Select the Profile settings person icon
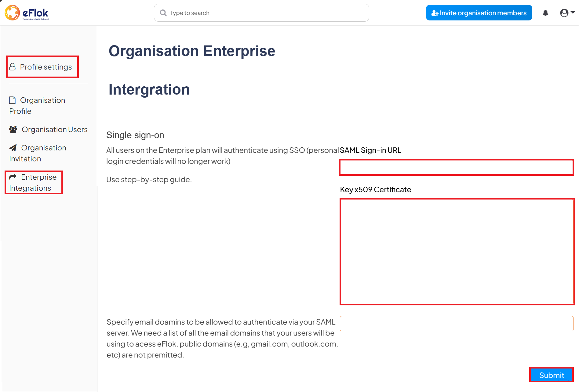Image resolution: width=579 pixels, height=392 pixels. [13, 67]
